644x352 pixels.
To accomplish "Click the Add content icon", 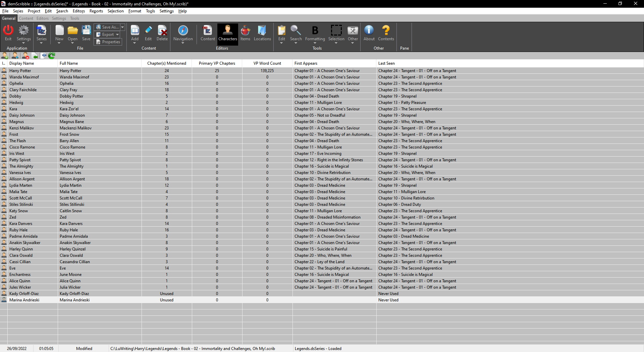I will [135, 31].
